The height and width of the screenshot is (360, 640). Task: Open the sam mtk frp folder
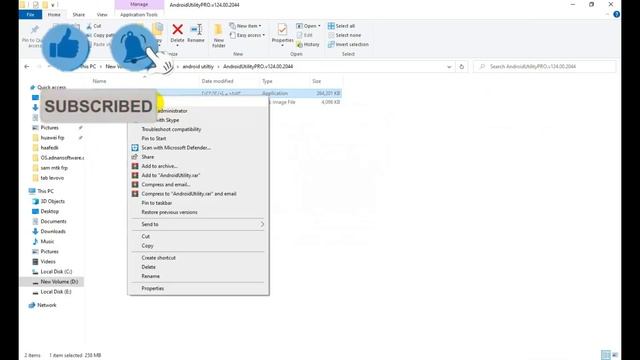click(54, 168)
